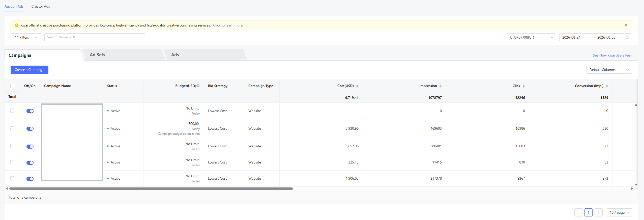The image size is (644, 220).
Task: Open See How Kwai Users Feel link
Action: point(612,55)
